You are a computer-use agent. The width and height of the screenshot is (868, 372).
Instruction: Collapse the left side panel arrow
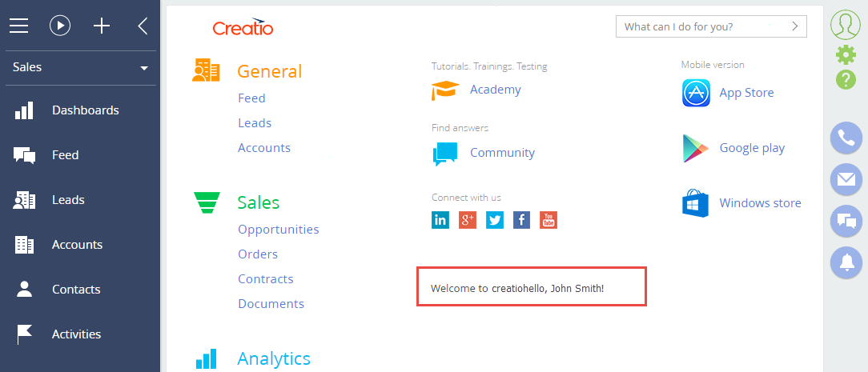pyautogui.click(x=143, y=26)
